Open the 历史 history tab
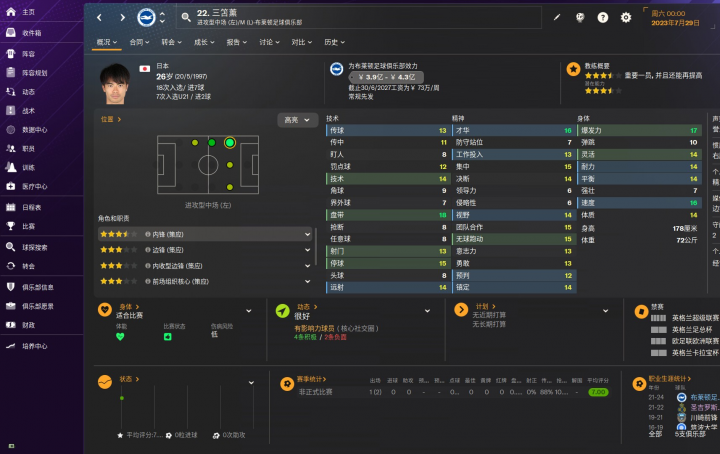The height and width of the screenshot is (454, 720). pos(332,43)
